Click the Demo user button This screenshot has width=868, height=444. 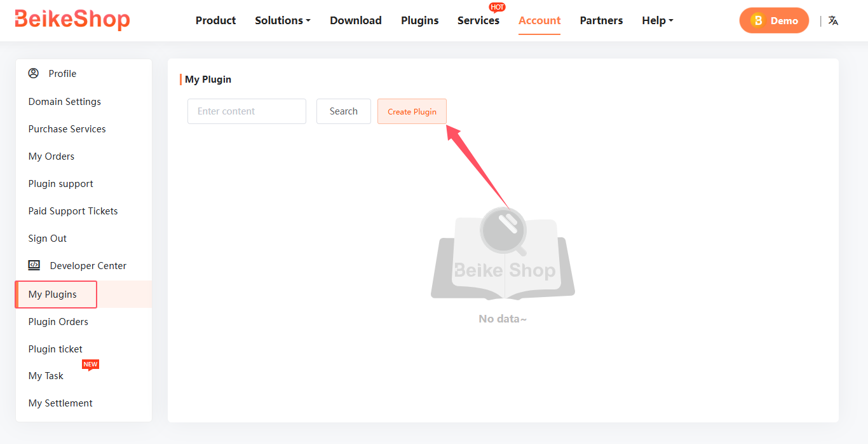coord(774,20)
